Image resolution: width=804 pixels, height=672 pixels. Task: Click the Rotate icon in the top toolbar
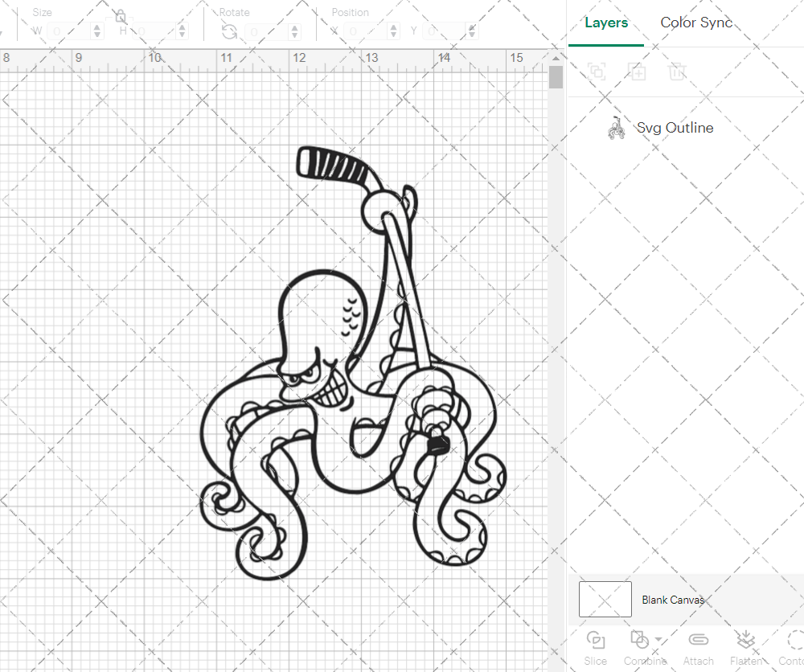click(x=229, y=30)
